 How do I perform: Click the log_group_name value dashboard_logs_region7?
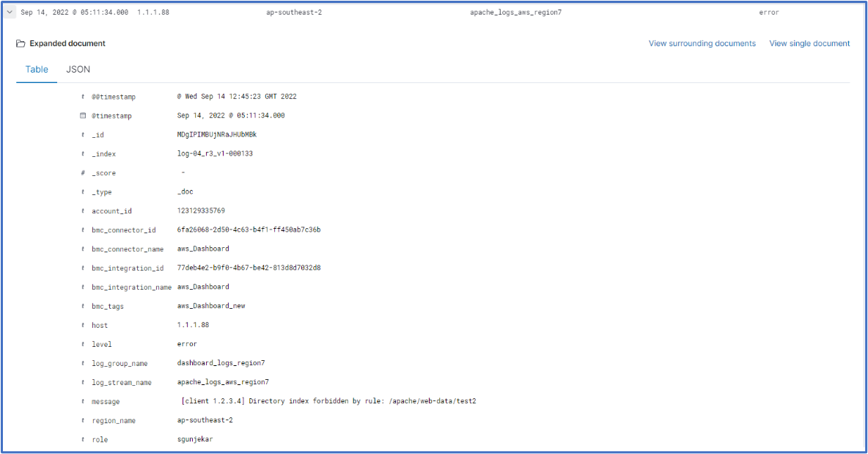tap(221, 363)
